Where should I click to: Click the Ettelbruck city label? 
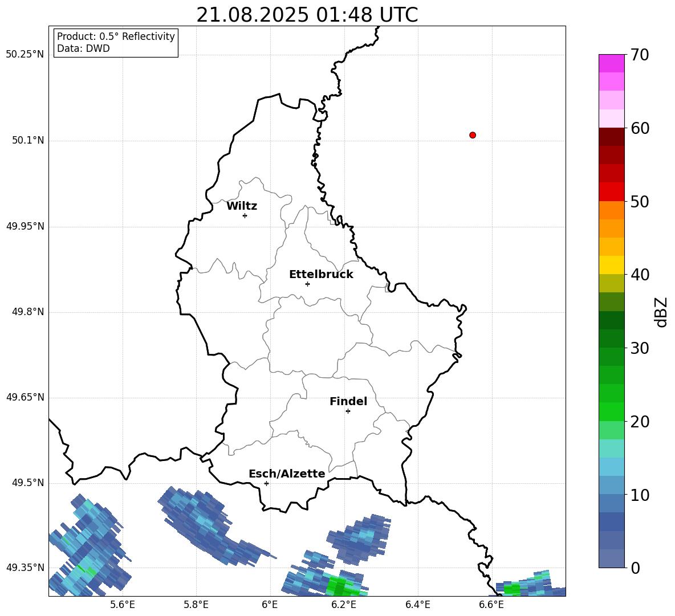tap(321, 275)
